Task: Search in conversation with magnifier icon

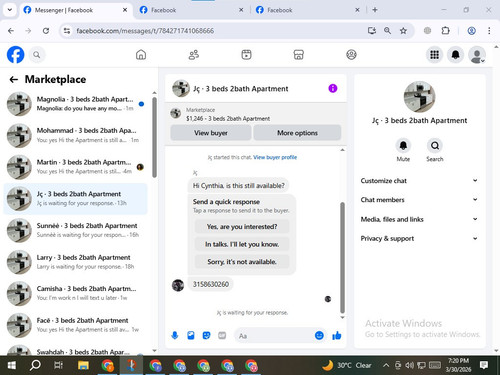Action: click(x=435, y=146)
